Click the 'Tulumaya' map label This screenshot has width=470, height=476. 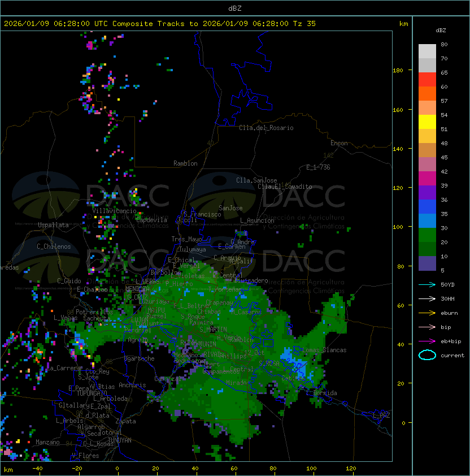pos(193,249)
